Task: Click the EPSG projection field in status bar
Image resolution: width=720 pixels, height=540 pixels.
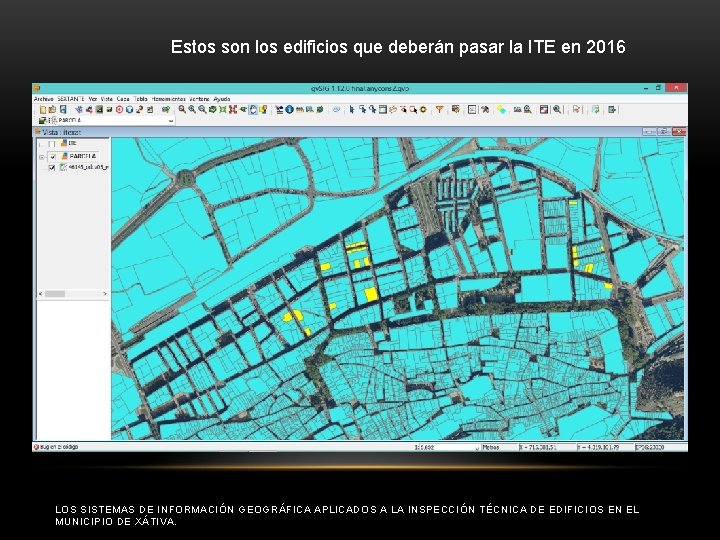Action: tap(660, 447)
